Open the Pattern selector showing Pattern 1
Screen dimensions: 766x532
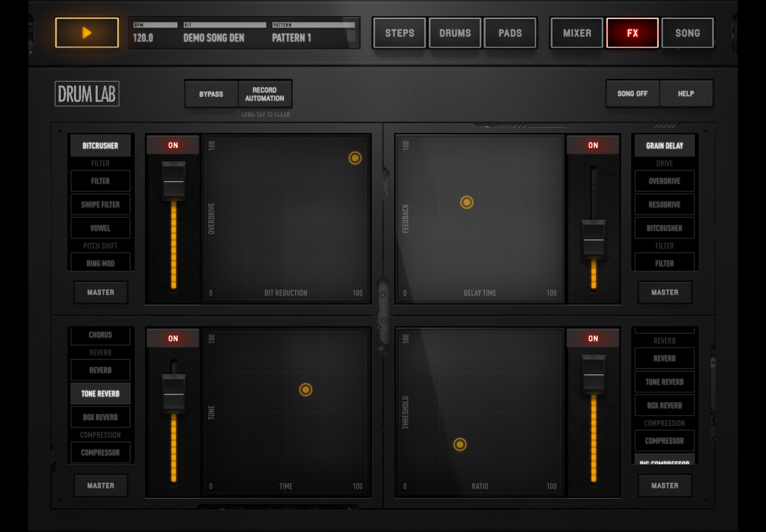[x=314, y=33]
